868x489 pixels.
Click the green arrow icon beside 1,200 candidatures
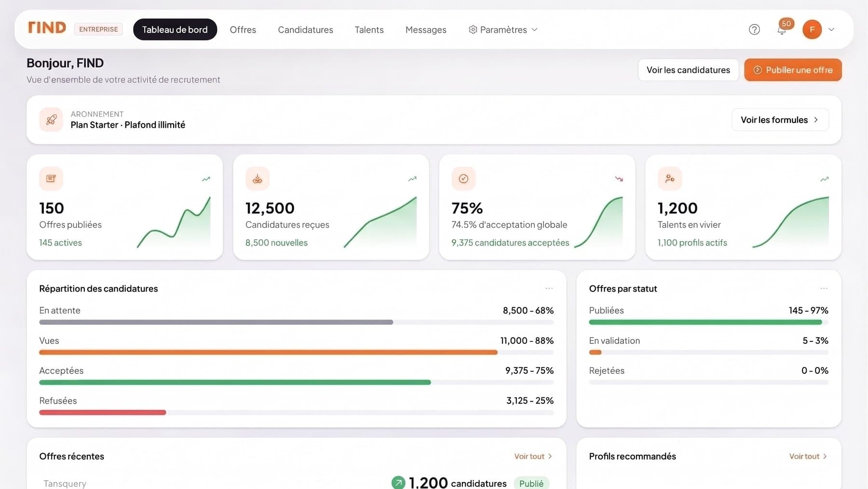(398, 483)
